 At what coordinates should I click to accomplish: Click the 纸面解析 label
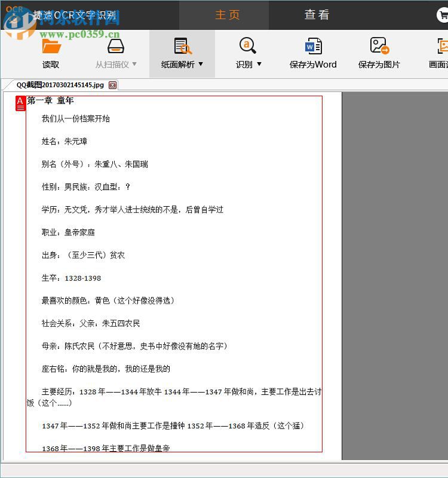[x=177, y=65]
